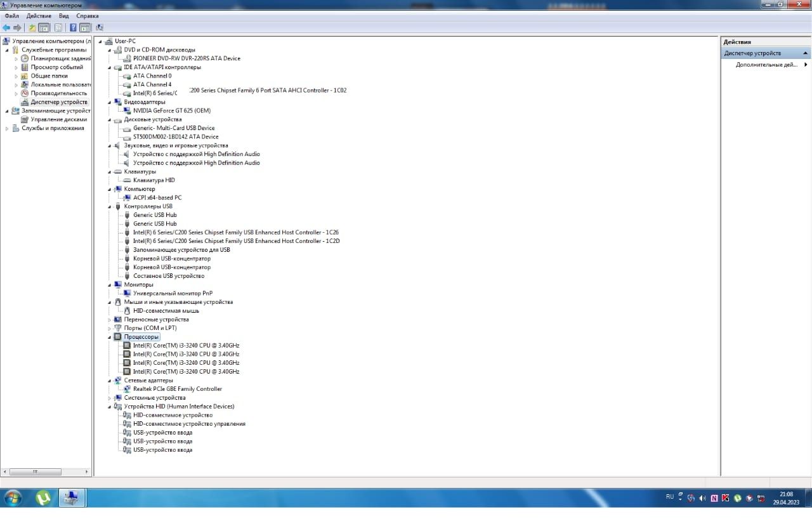Click the OneNote tray icon

[714, 498]
